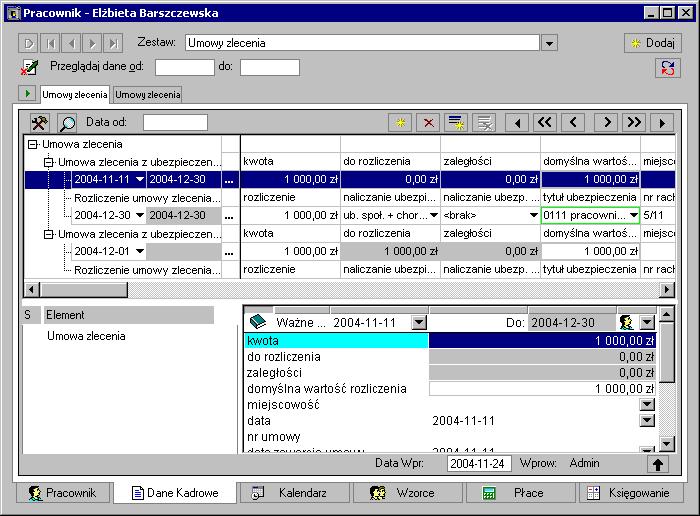Open dropdown right of the person icon
This screenshot has width=700, height=516.
647,322
